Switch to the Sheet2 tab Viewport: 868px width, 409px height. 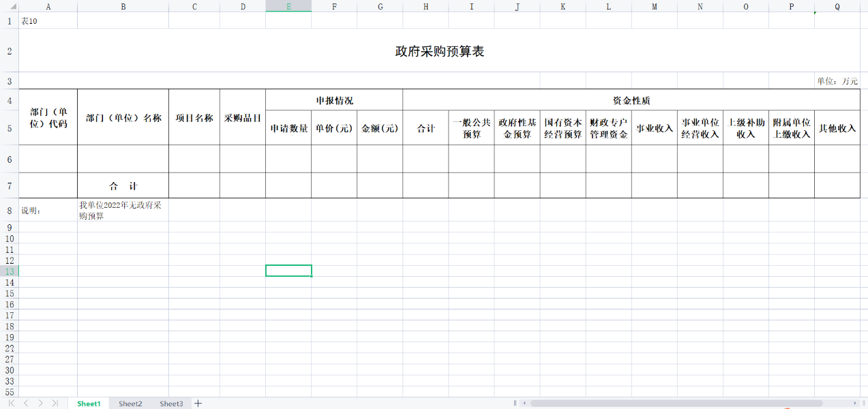pos(130,403)
